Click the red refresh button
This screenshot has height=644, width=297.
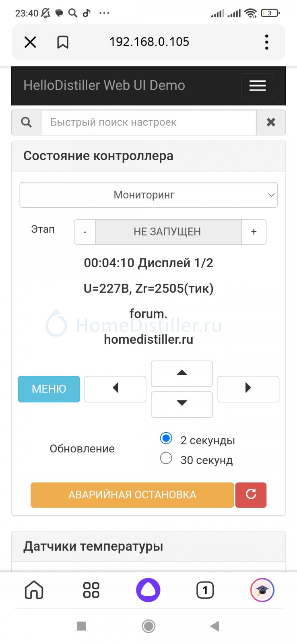pyautogui.click(x=251, y=495)
